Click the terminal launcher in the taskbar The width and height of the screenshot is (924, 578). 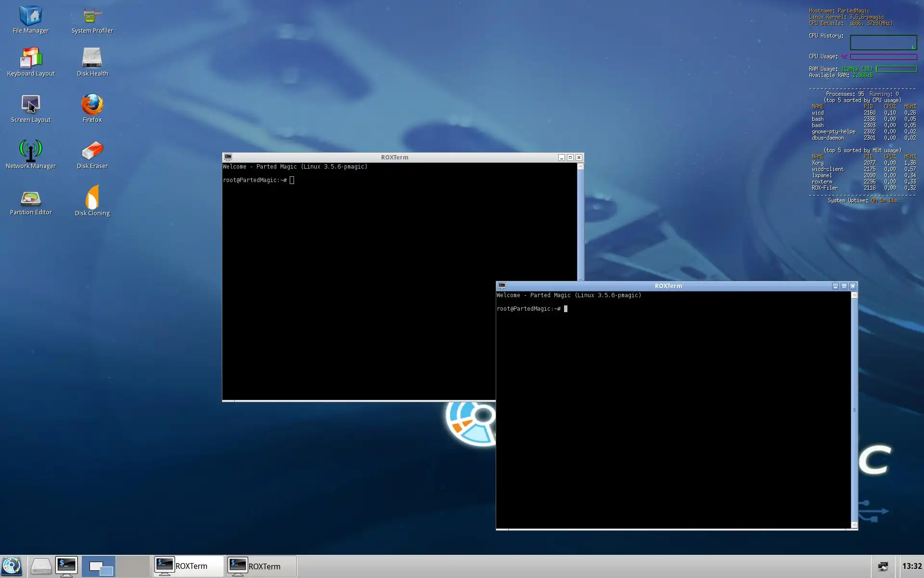(66, 566)
